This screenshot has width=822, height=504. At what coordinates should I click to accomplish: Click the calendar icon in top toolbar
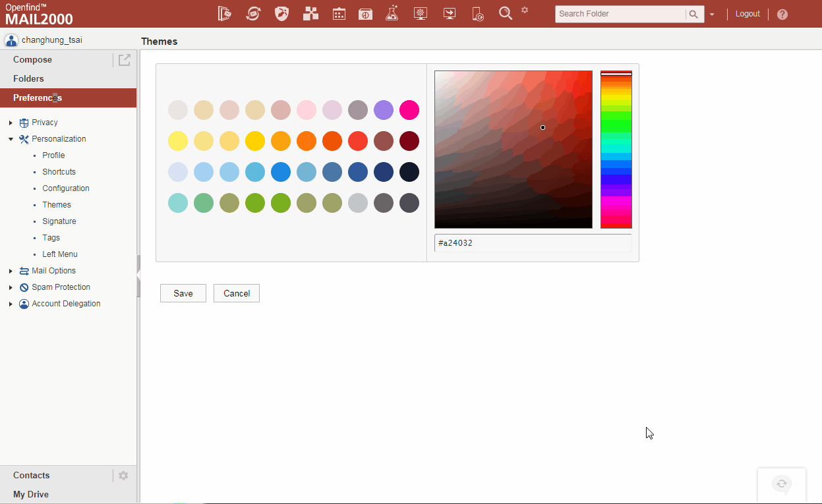click(339, 14)
